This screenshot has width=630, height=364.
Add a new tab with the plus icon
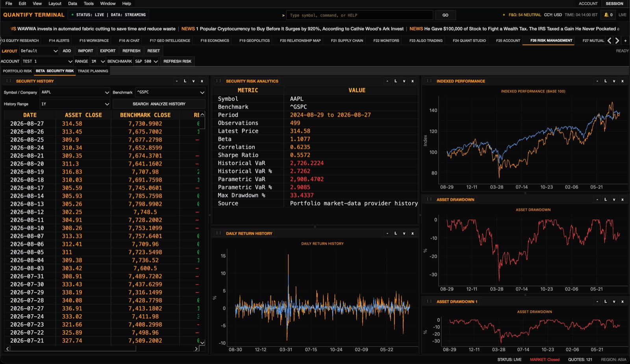625,41
